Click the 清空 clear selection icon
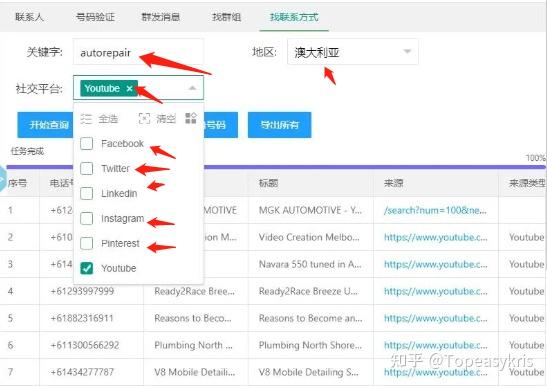547x386 pixels. click(144, 119)
